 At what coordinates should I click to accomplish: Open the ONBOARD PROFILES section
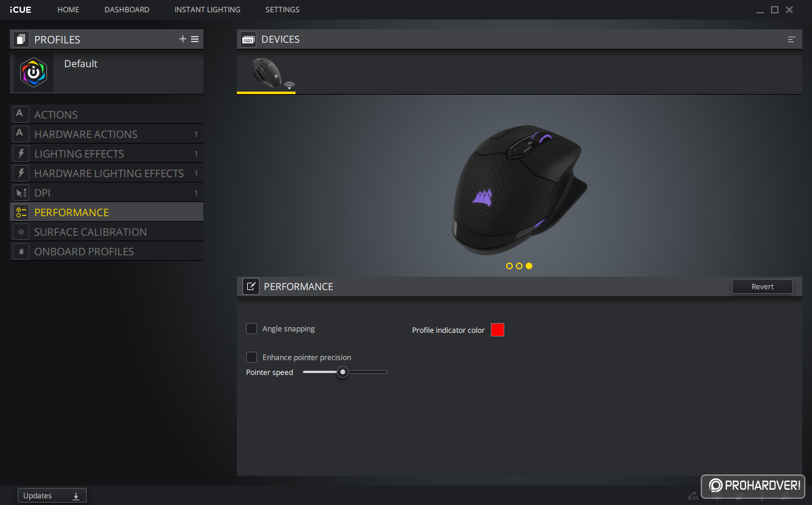point(107,251)
